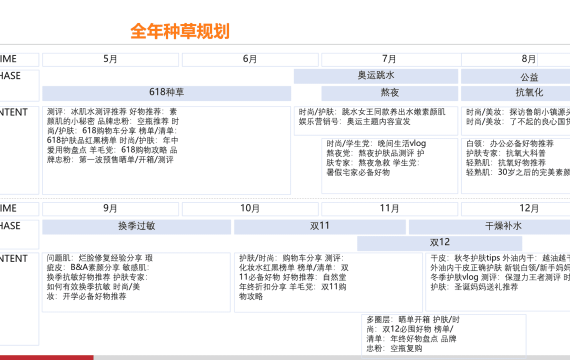Click the 双12 phase bar
Screen dimensions: 570x360
440,243
